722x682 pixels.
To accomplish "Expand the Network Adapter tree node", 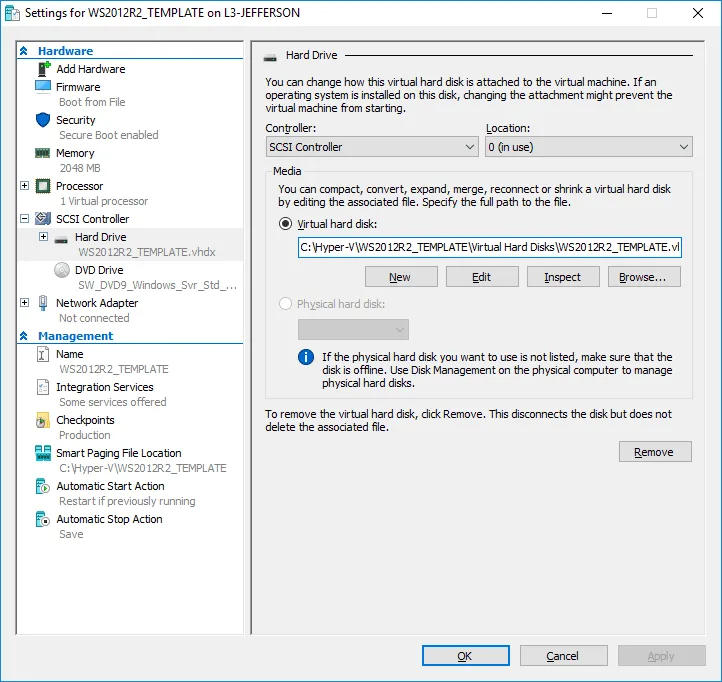I will pos(24,303).
